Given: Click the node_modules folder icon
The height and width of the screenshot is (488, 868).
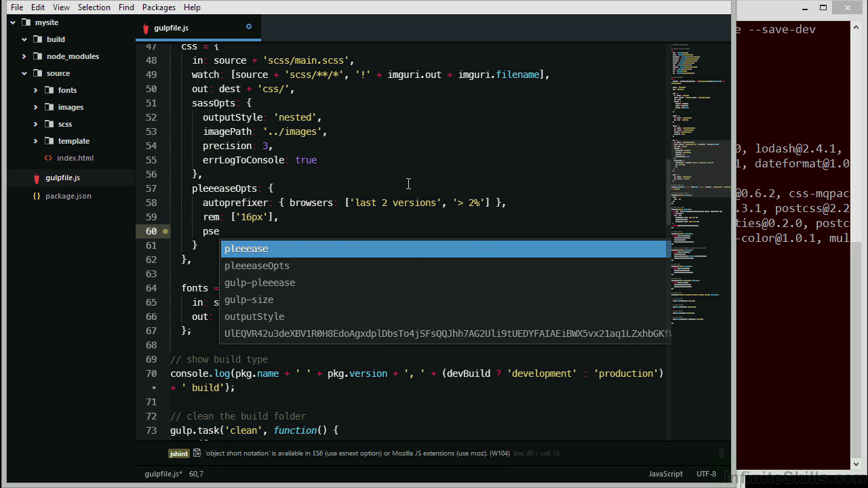Looking at the screenshot, I should point(37,56).
